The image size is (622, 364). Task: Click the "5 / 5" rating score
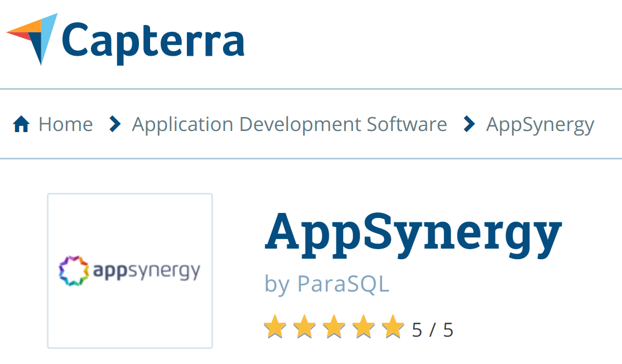(432, 330)
